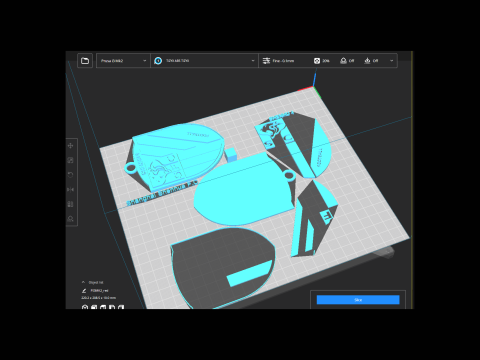
Task: Click the adhesion Off icon
Action: 367,61
